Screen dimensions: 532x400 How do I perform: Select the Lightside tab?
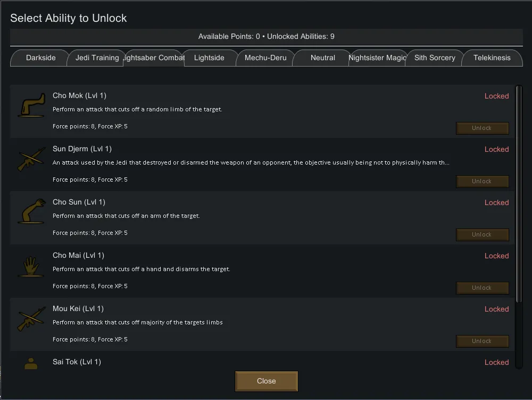(209, 58)
